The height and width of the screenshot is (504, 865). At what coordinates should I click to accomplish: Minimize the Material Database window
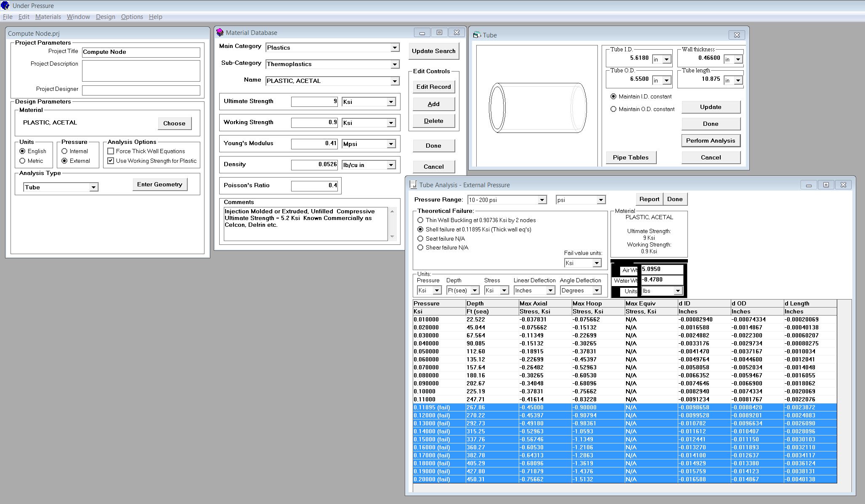(x=422, y=32)
